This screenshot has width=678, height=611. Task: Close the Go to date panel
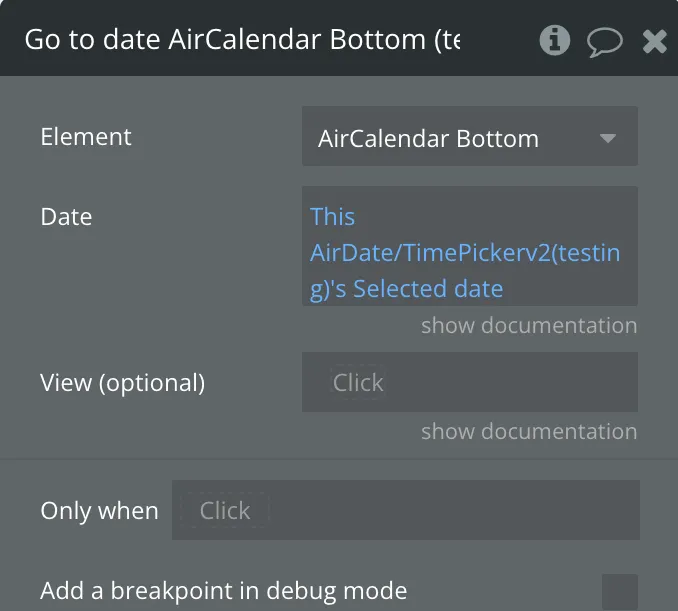coord(654,41)
